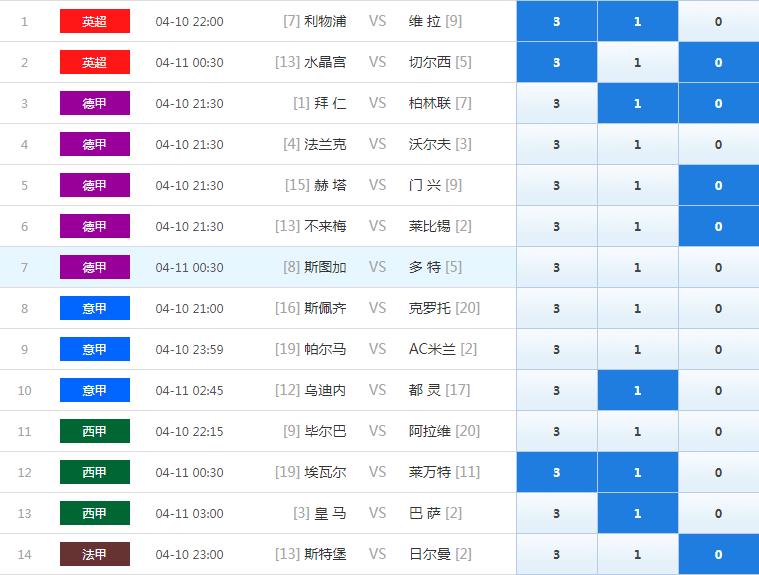Open the 水晶宫 team link
Image resolution: width=759 pixels, height=575 pixels.
[x=325, y=62]
